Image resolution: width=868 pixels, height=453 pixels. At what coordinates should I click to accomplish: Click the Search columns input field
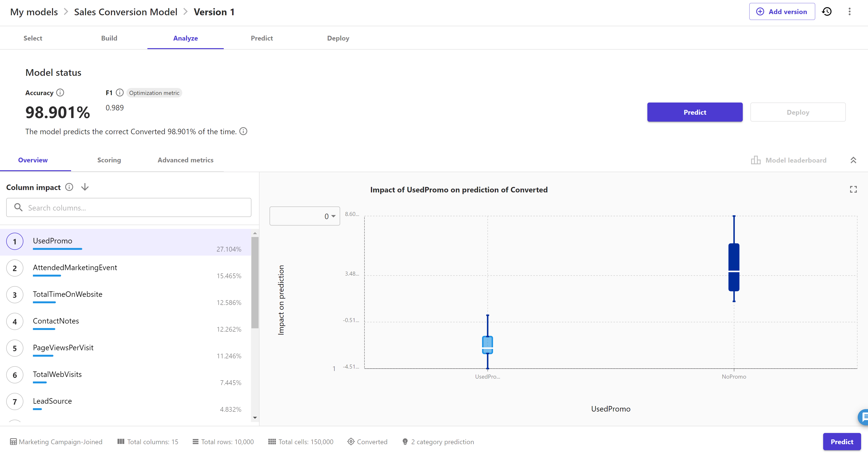pos(129,208)
